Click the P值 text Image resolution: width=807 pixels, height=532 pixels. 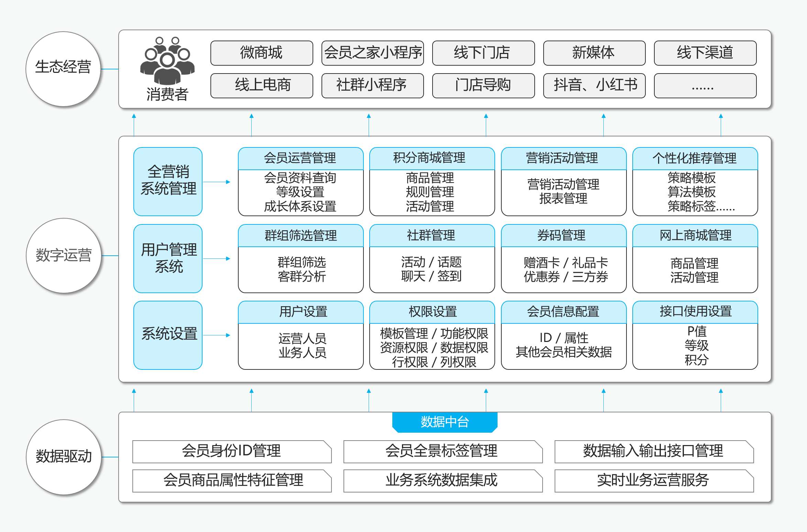696,331
